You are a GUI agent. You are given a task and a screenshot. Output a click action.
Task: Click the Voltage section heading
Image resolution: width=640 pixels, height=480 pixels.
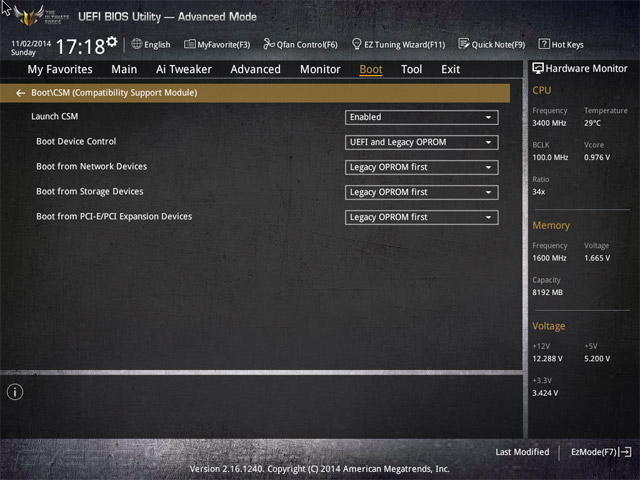[549, 326]
